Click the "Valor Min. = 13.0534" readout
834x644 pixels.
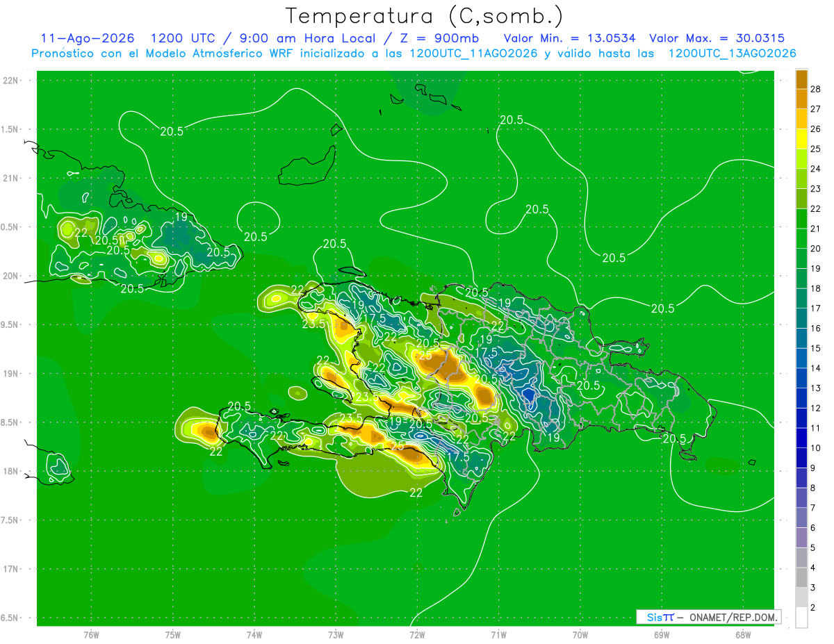point(569,38)
